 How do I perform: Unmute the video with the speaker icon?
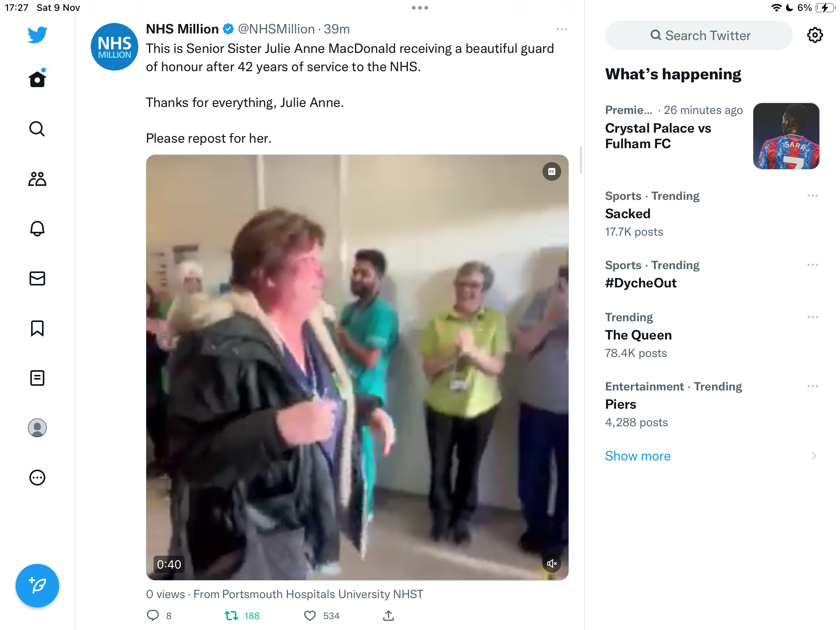point(552,563)
